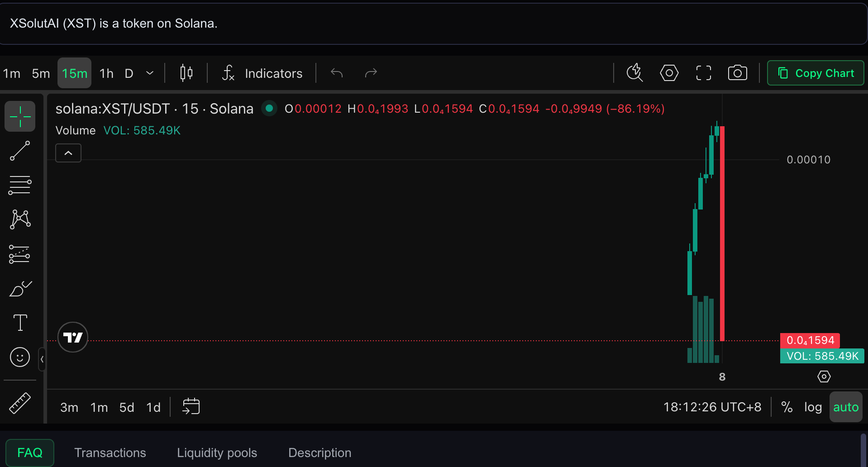Open the Indicators dialog
The image size is (868, 467).
pyautogui.click(x=262, y=73)
